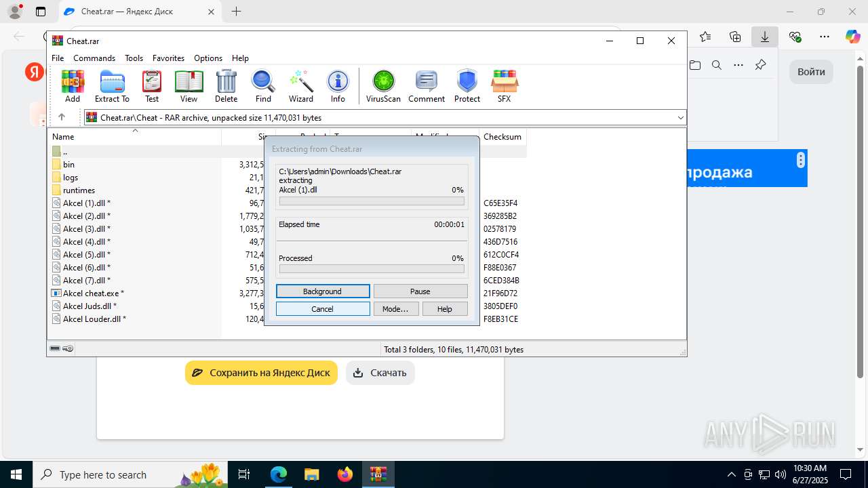Expand the archive path dropdown
The width and height of the screenshot is (868, 488).
pyautogui.click(x=681, y=117)
